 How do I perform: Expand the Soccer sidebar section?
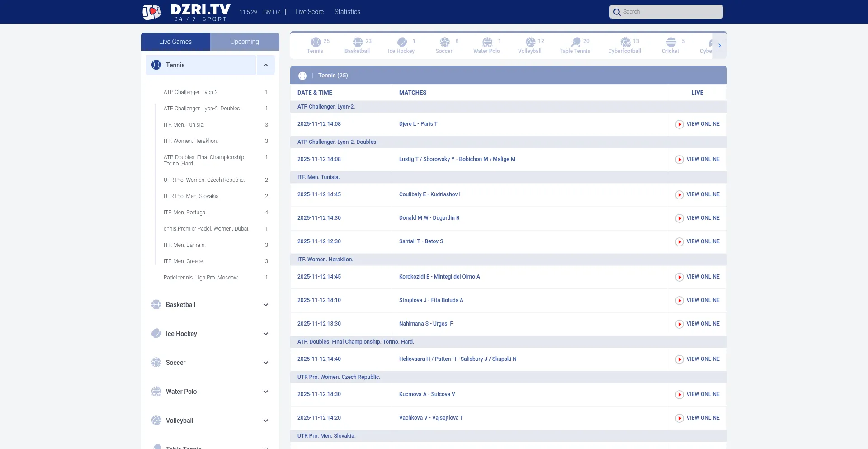click(266, 363)
